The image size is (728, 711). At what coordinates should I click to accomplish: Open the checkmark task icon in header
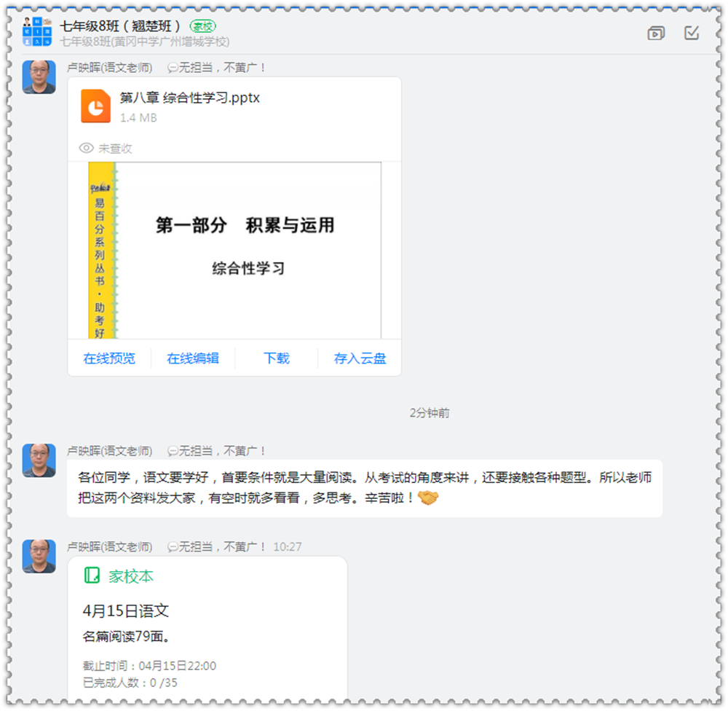692,33
